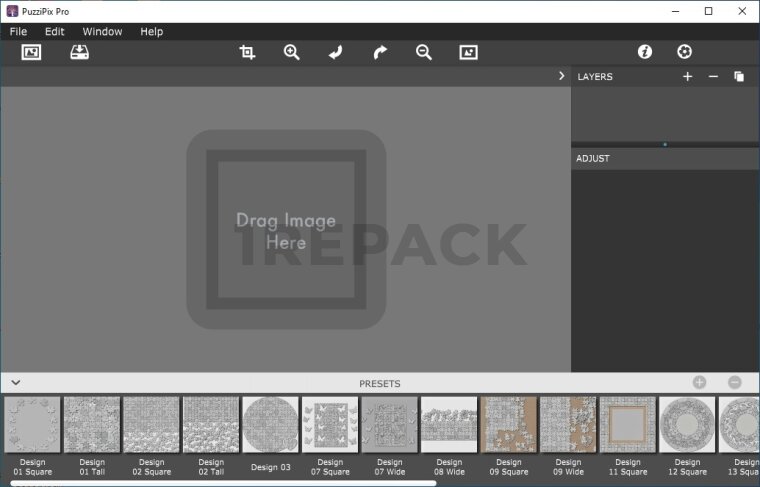
Task: Zoom in on the canvas
Action: pos(291,52)
